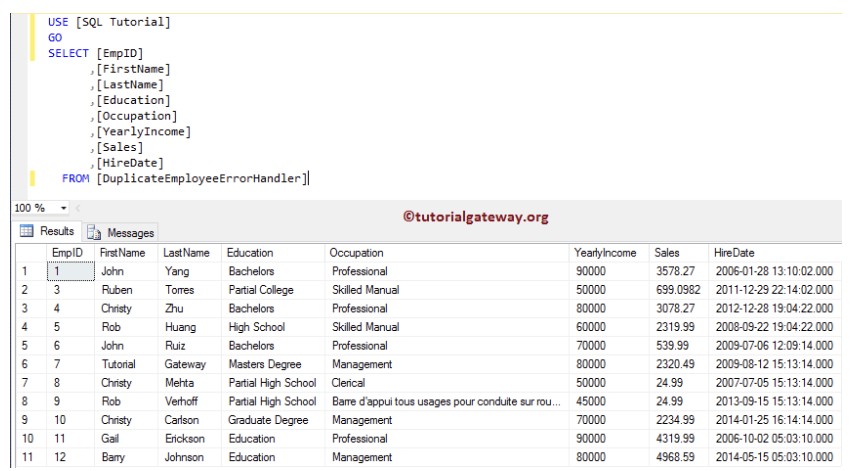Viewport: 851px width, 471px height.
Task: Select the LastName cell 'Verhoff'
Action: tap(190, 402)
